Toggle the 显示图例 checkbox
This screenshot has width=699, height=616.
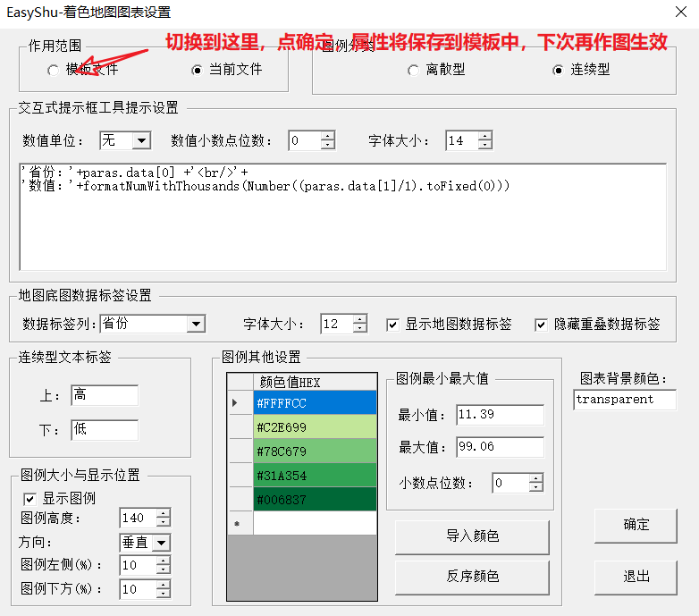click(29, 498)
